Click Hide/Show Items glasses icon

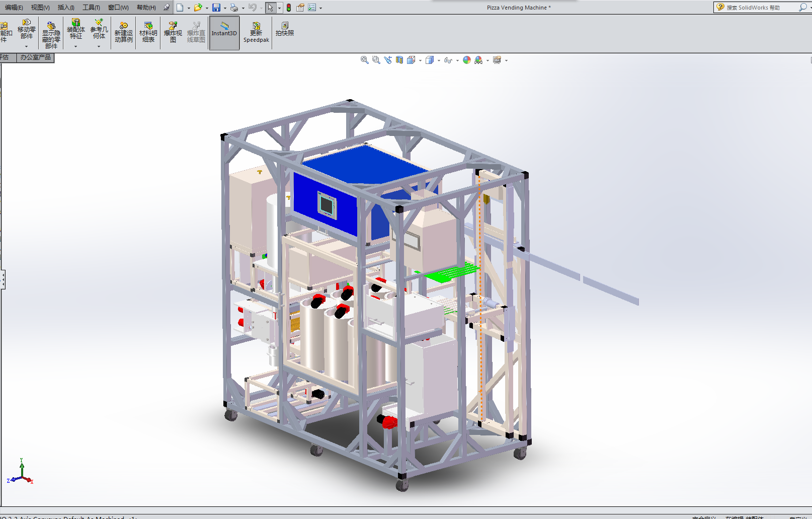448,60
